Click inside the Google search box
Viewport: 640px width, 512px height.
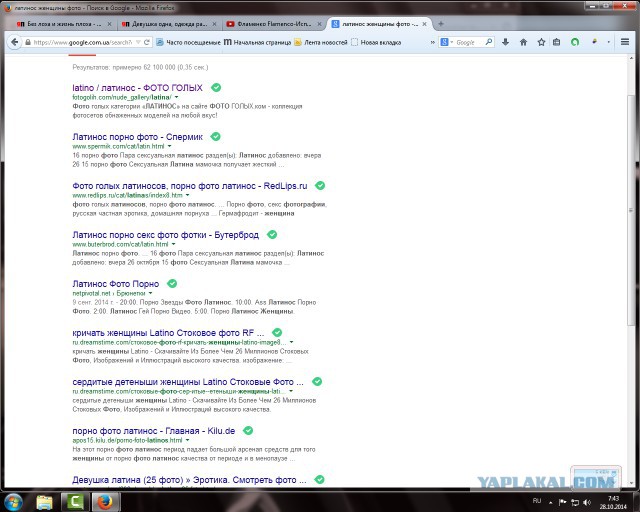(468, 42)
